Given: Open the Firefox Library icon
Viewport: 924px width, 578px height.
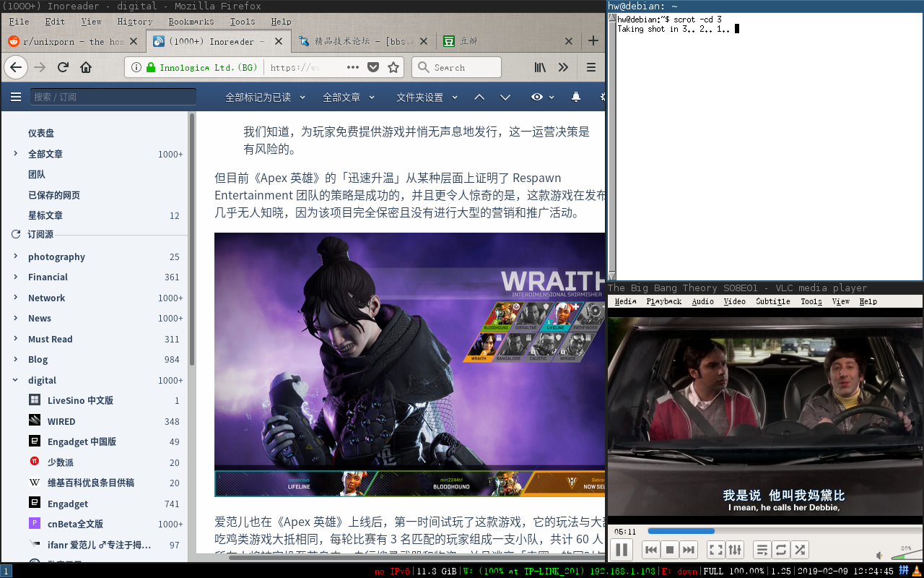Looking at the screenshot, I should 540,67.
